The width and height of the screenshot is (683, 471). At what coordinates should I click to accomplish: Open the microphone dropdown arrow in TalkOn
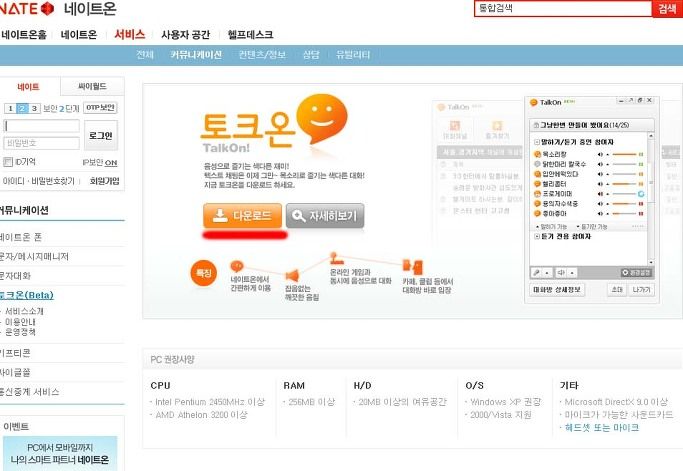pyautogui.click(x=548, y=273)
